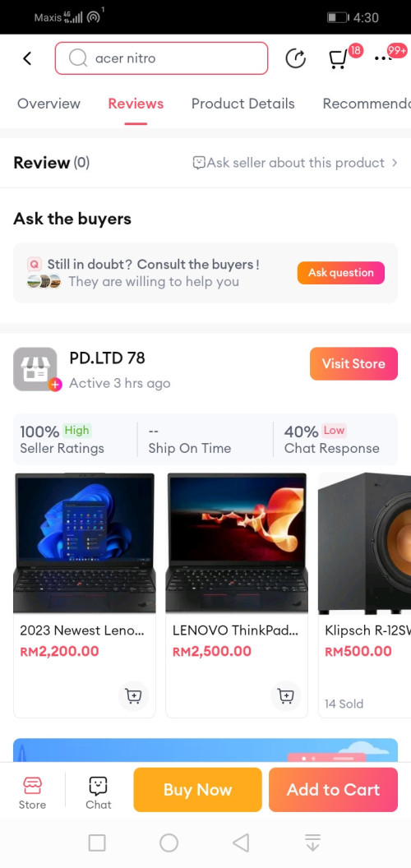Open the three-dot more menu
Screen dimensions: 411x868
(383, 58)
